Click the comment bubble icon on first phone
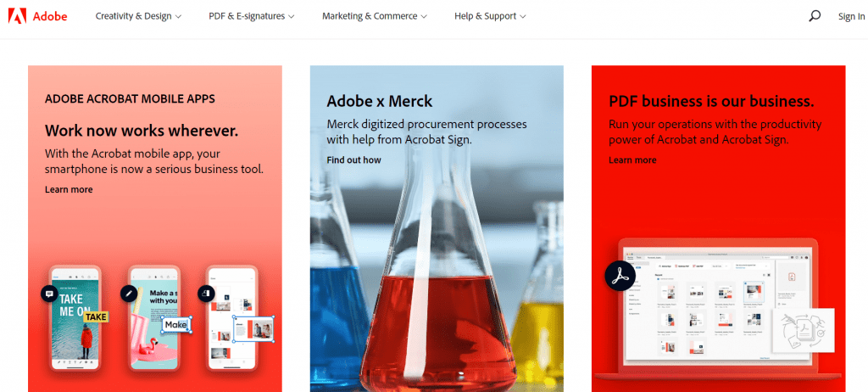 point(49,294)
